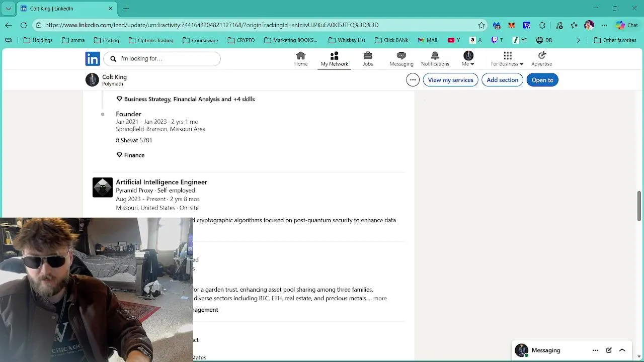
Task: Close the Colt King LinkedIn tab
Action: (x=111, y=9)
